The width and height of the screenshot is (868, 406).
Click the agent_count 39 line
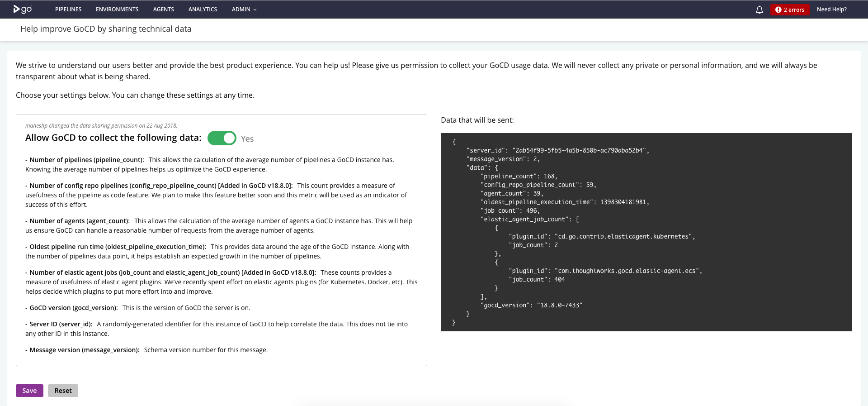(x=512, y=193)
